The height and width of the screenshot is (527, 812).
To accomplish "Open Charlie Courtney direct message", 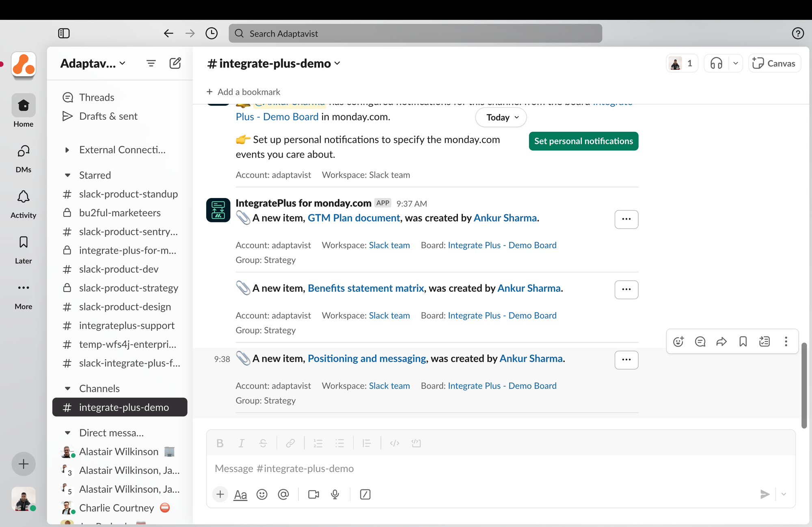I will pyautogui.click(x=120, y=508).
